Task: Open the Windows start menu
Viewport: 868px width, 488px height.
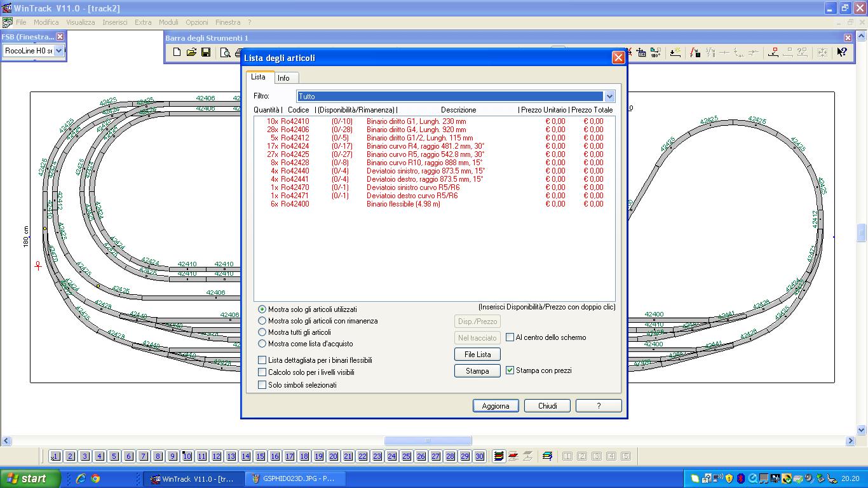Action: 31,478
